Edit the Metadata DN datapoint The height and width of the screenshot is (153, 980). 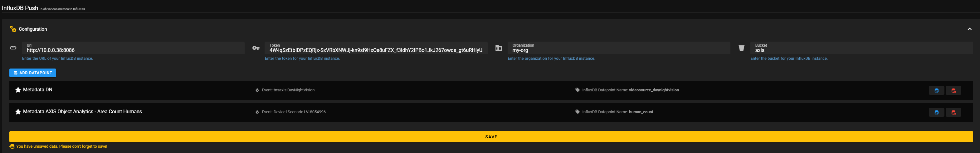936,90
